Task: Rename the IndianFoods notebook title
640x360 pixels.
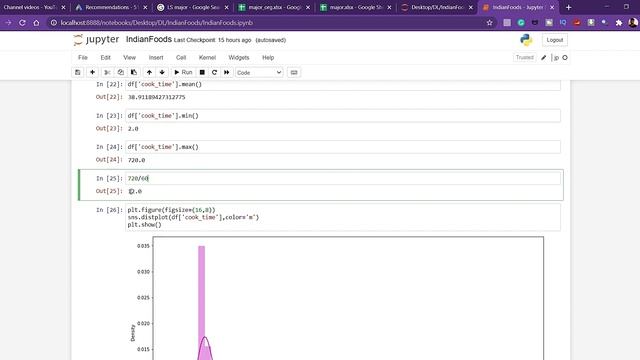Action: click(x=149, y=40)
